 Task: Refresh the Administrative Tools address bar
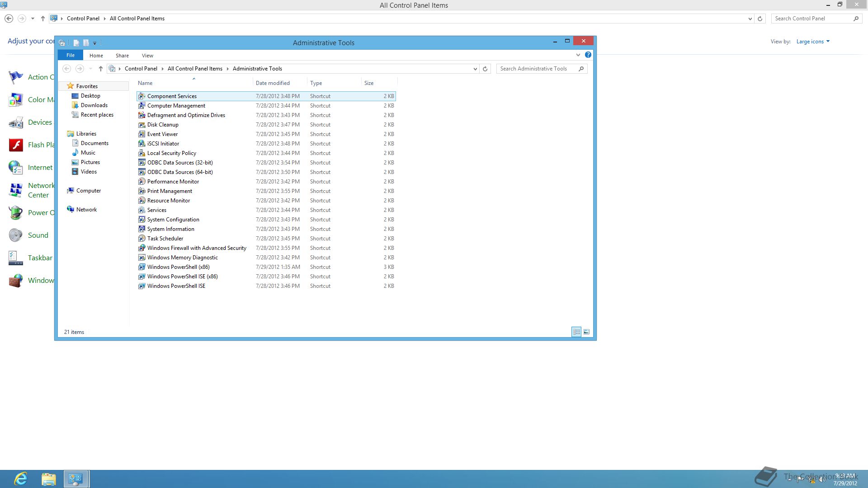(x=485, y=69)
